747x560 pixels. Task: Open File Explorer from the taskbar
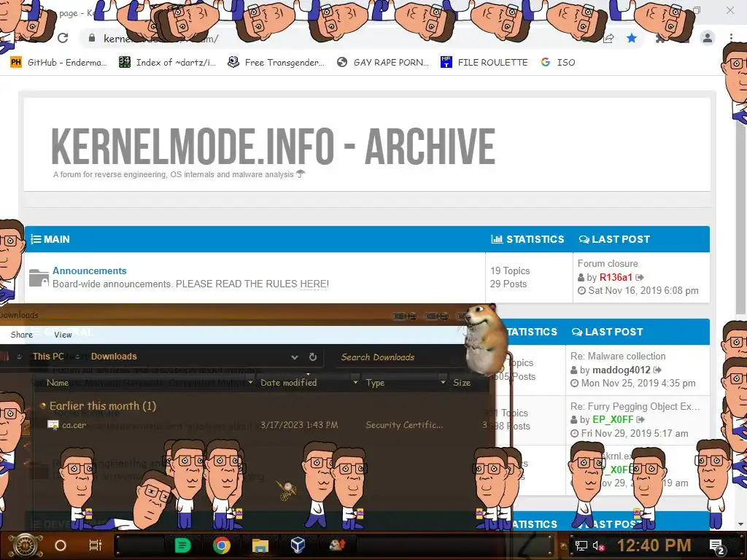260,545
